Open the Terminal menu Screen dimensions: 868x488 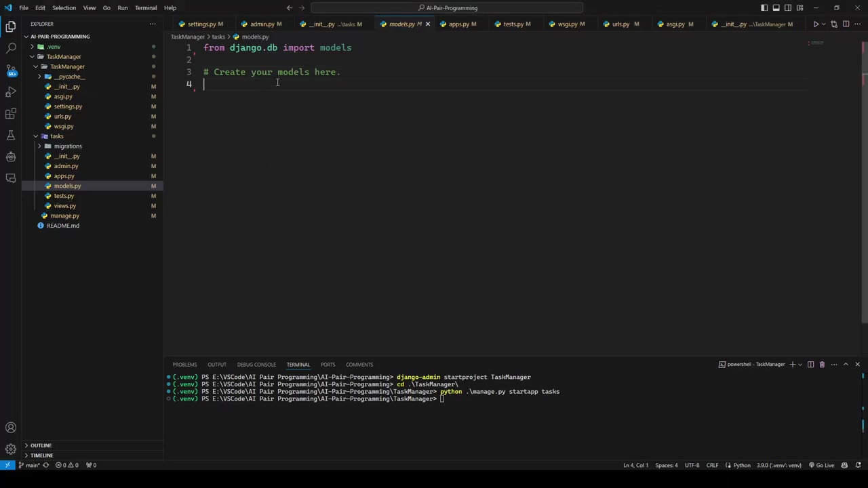click(x=146, y=8)
